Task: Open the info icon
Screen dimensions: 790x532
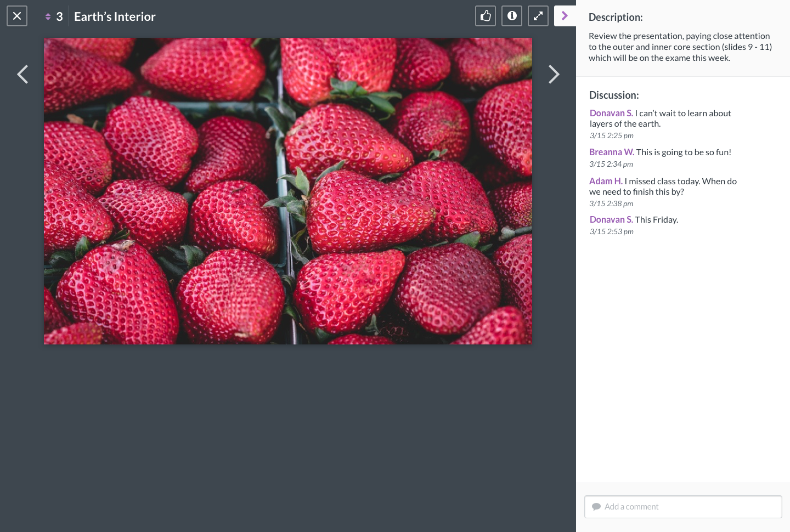Action: click(512, 16)
